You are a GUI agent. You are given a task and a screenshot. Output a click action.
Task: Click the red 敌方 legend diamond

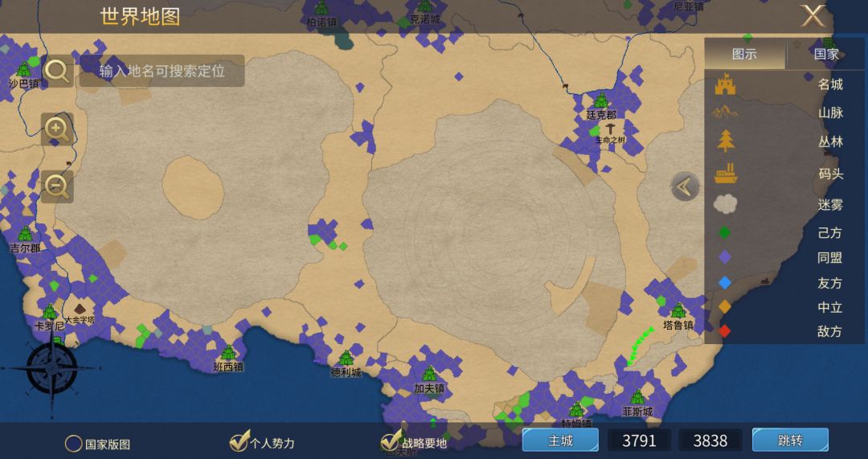pyautogui.click(x=724, y=331)
